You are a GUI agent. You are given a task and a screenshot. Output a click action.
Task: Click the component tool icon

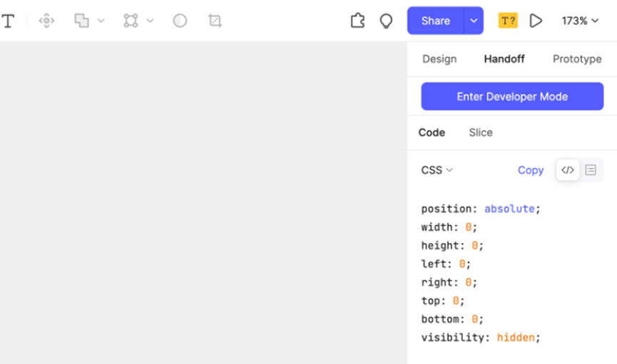coord(46,21)
